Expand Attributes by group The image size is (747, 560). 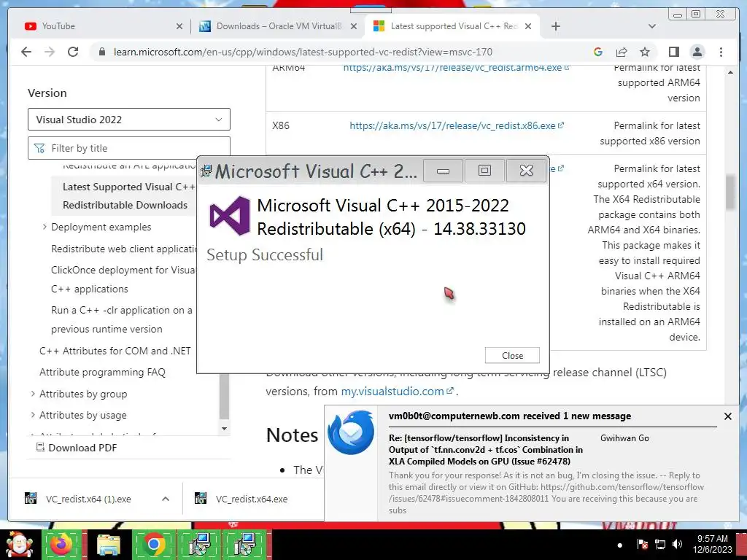(x=32, y=394)
